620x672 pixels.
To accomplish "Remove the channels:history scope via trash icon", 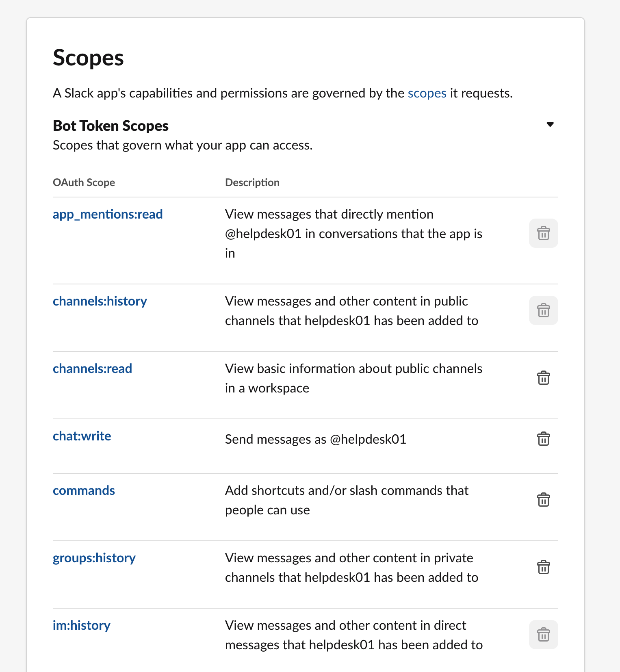I will point(543,310).
